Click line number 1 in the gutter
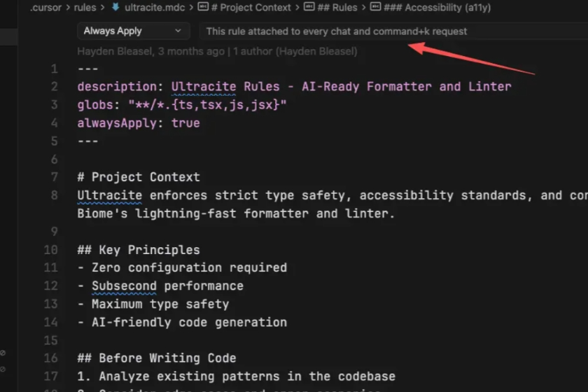The image size is (588, 392). tap(55, 69)
